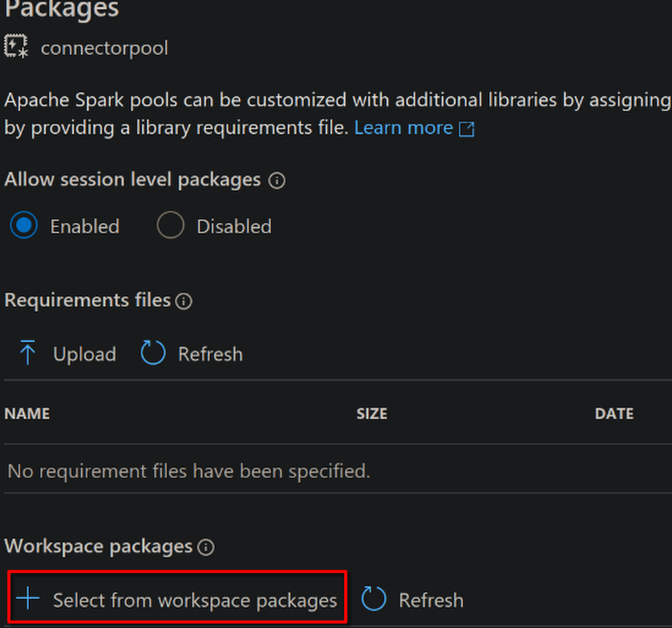Screen dimensions: 672x628
Task: Click info icon next to Requirements files
Action: pos(183,301)
